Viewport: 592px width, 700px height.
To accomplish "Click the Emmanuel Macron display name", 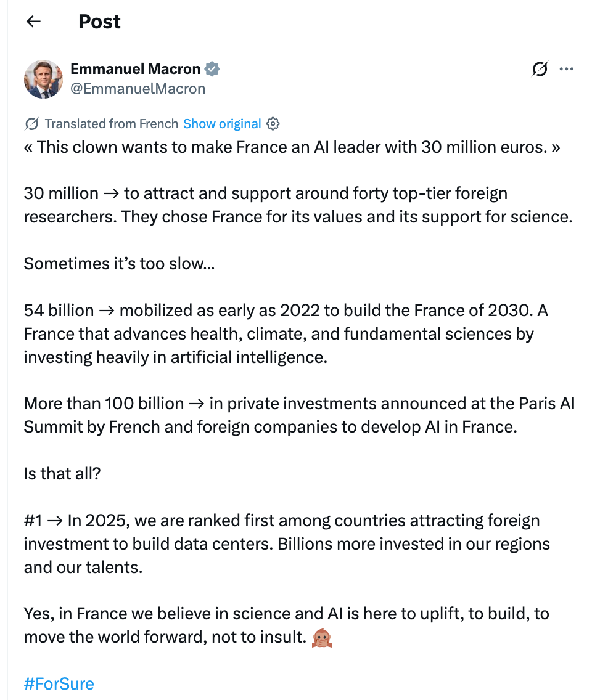I will (135, 69).
